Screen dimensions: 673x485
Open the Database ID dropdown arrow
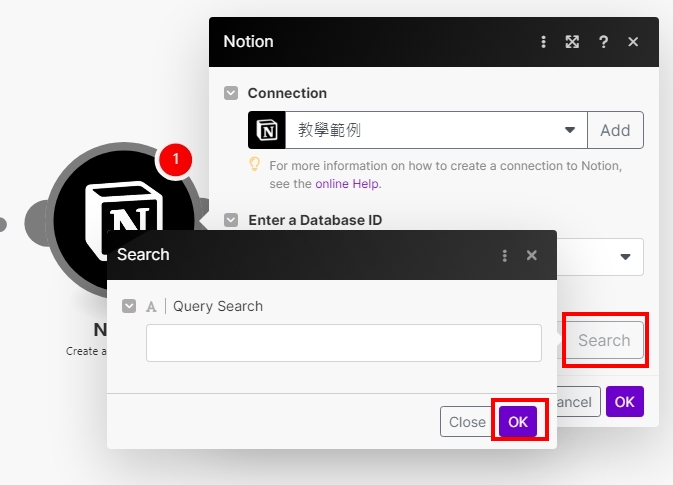[626, 257]
